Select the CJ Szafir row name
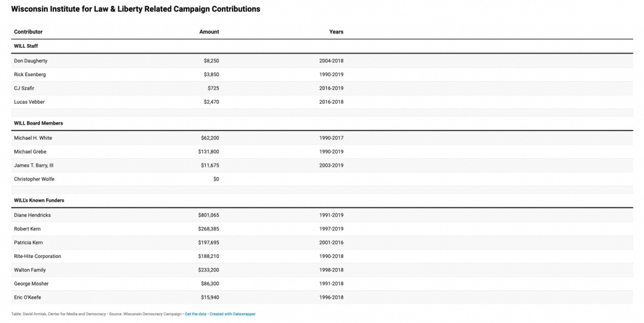Image resolution: width=644 pixels, height=323 pixels. pyautogui.click(x=24, y=89)
